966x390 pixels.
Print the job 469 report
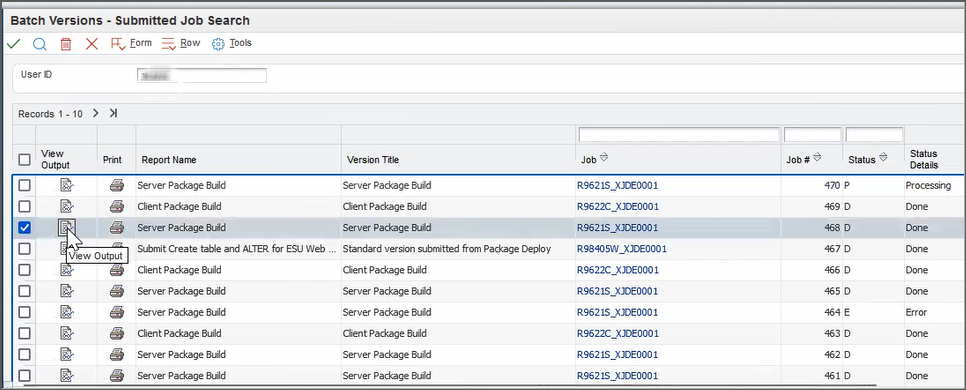click(116, 206)
